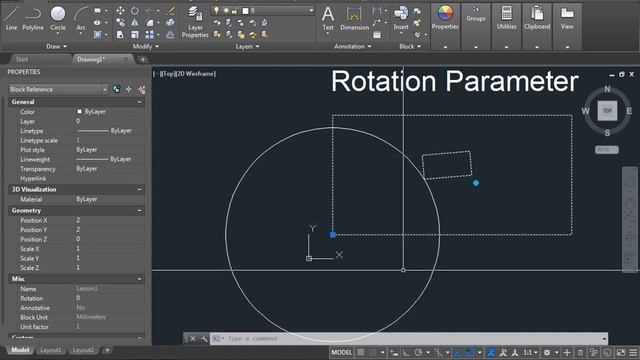Select the Polyline tool
640x360 pixels.
33,18
